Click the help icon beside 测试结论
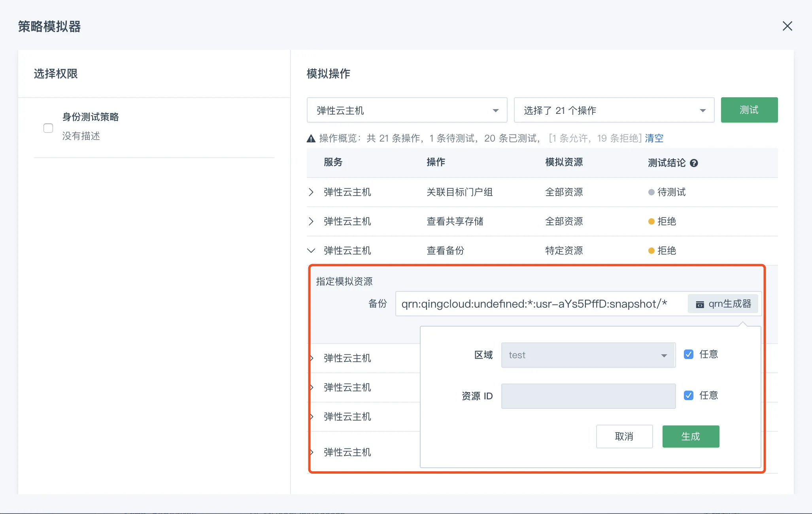The width and height of the screenshot is (812, 514). pyautogui.click(x=694, y=163)
